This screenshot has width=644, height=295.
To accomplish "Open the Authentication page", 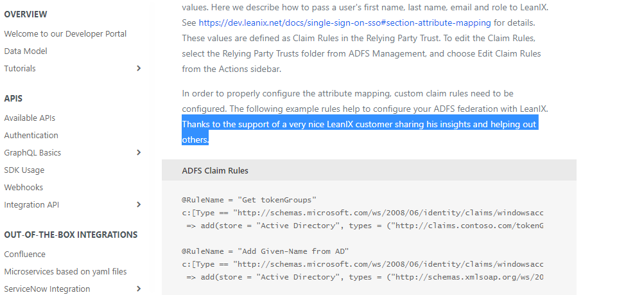I will click(31, 135).
